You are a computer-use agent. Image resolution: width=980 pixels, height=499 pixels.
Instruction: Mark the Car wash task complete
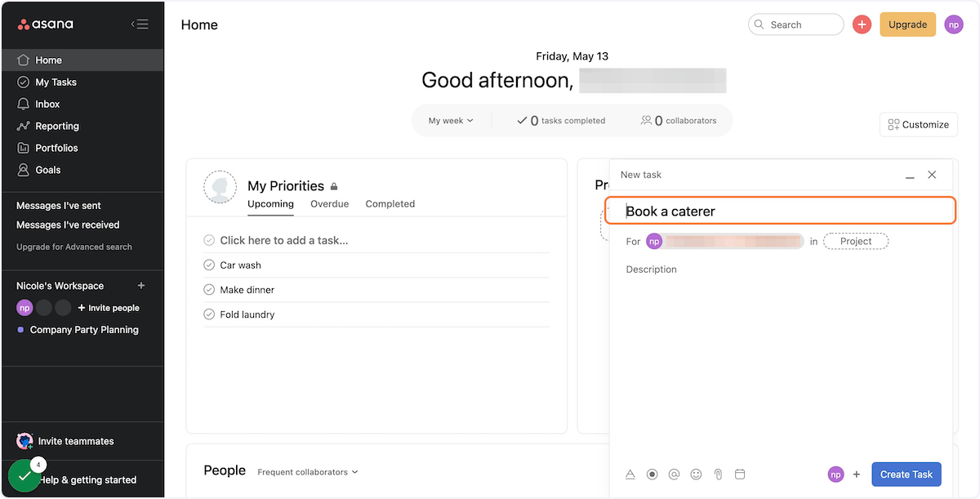tap(209, 265)
